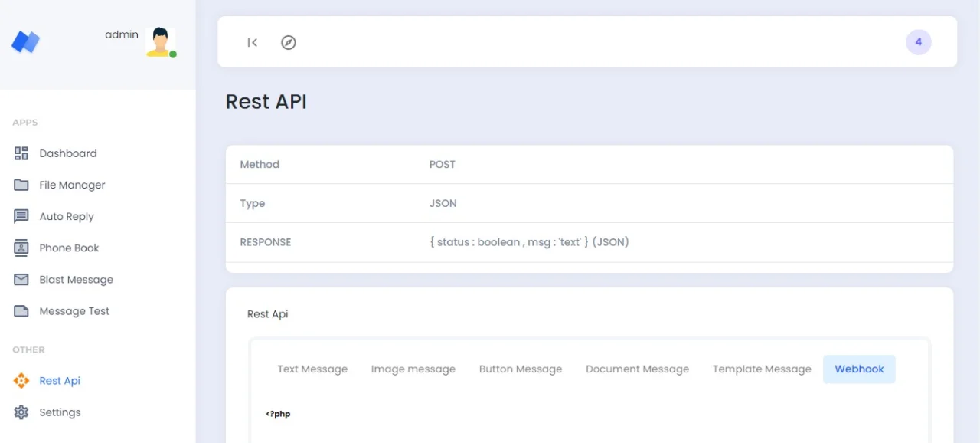Click the <?php code line
The height and width of the screenshot is (443, 980).
[x=278, y=414]
